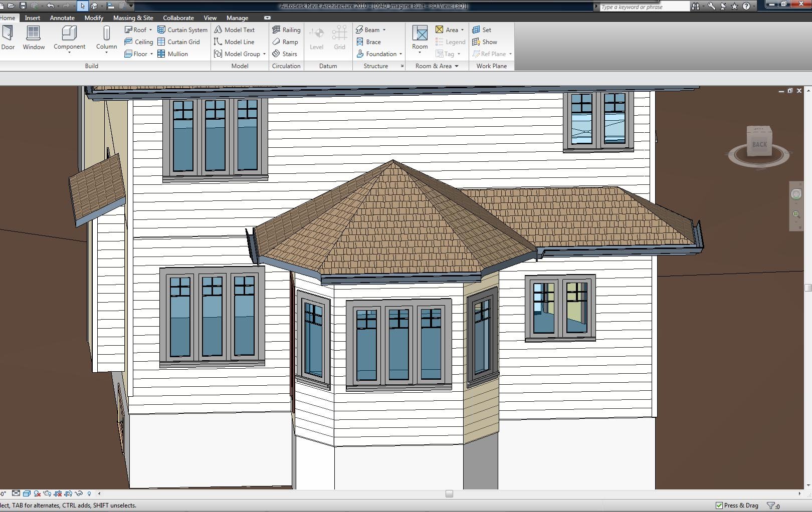The height and width of the screenshot is (512, 812).
Task: Open the Massing & Site tab
Action: point(133,18)
